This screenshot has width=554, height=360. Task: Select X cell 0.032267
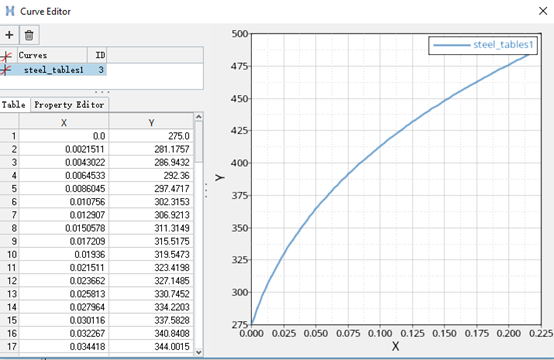(64, 334)
